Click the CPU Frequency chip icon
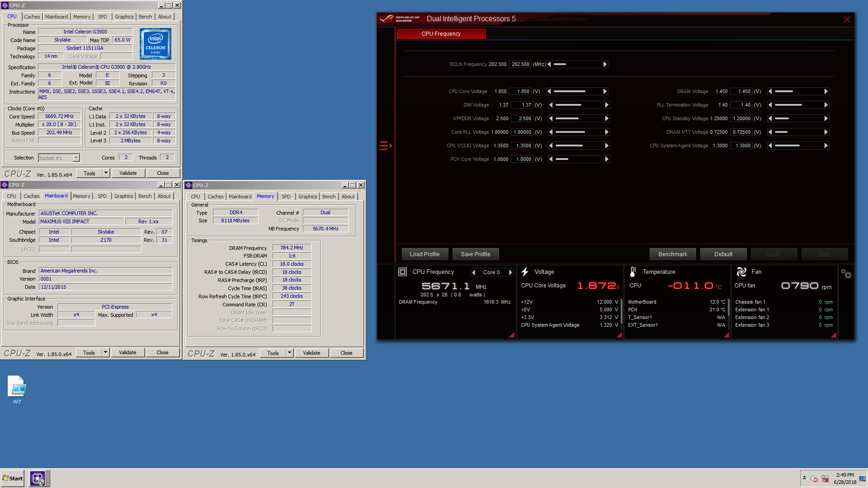868x488 pixels. (x=402, y=272)
